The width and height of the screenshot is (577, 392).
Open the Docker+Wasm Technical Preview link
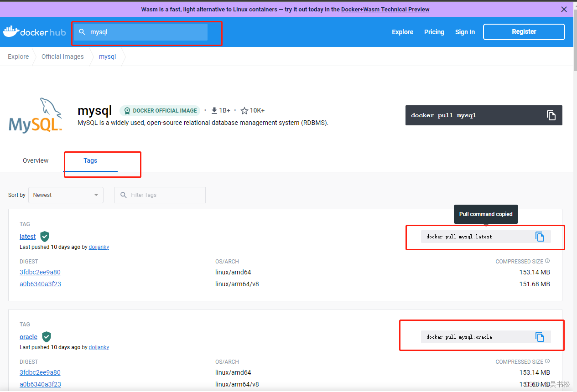click(x=385, y=9)
